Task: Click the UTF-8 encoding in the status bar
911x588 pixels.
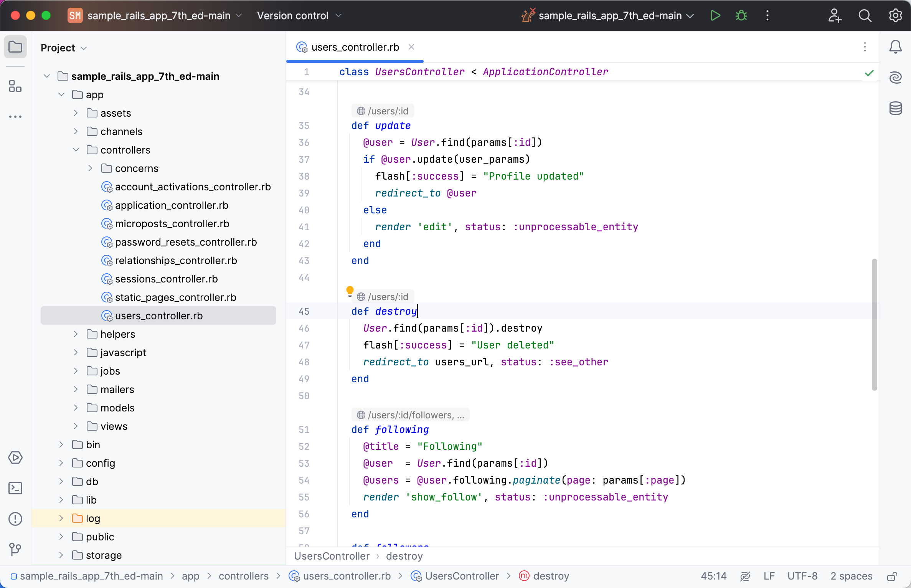Action: [x=802, y=576]
